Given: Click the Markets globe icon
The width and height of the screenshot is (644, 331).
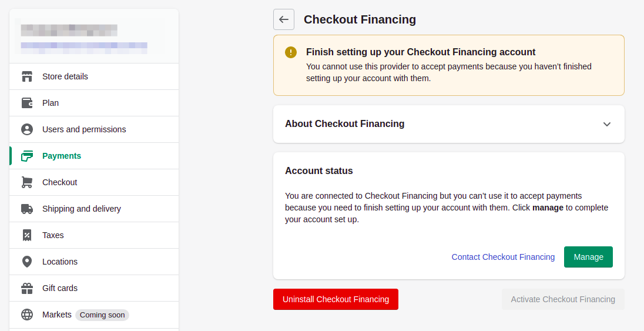Looking at the screenshot, I should point(27,315).
